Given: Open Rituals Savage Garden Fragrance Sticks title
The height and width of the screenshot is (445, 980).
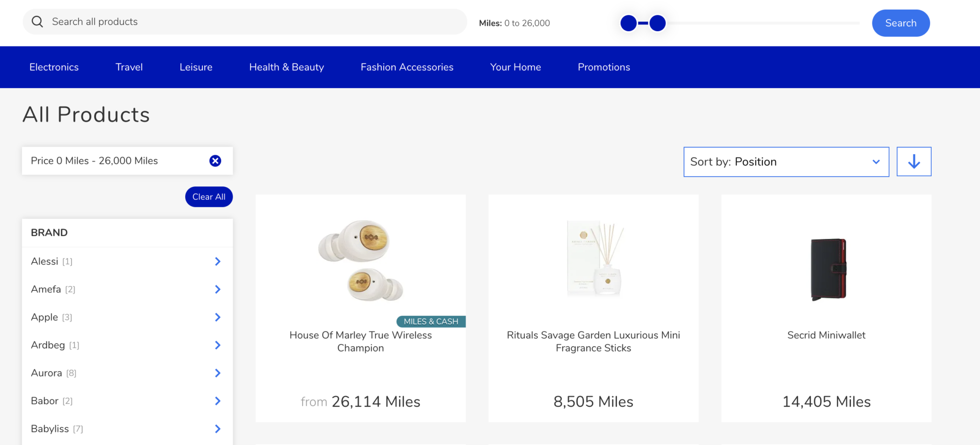Looking at the screenshot, I should pyautogui.click(x=593, y=342).
